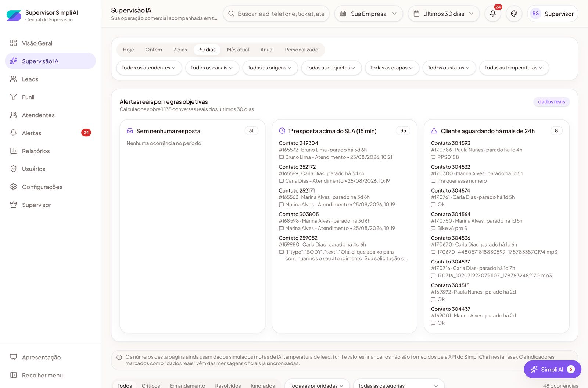
Task: Choose the Personalizado period tab
Action: (x=301, y=50)
